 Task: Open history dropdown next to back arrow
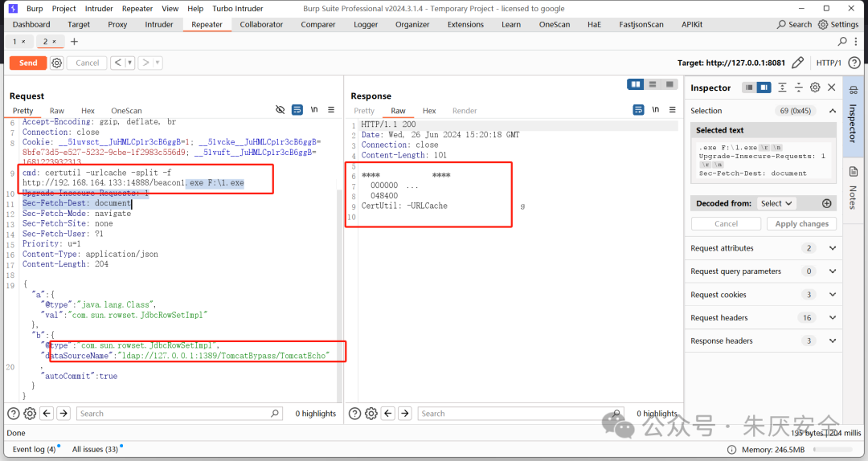point(130,63)
